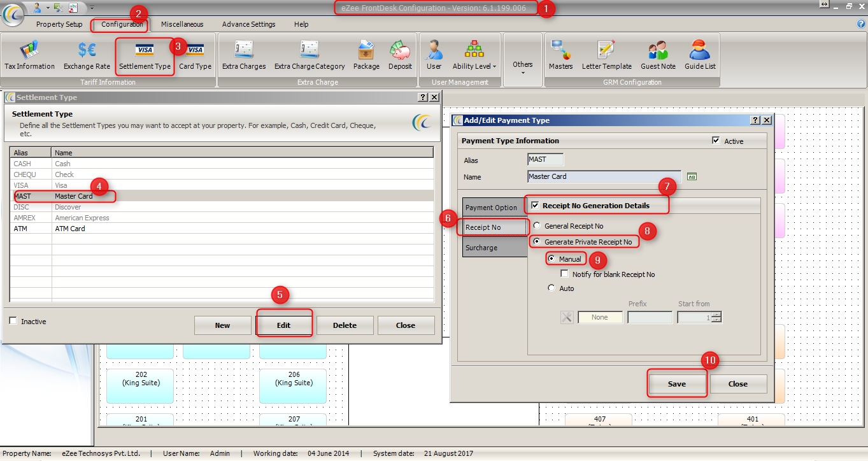Open the customize quick access toolbar arrow
The width and height of the screenshot is (868, 461).
click(x=92, y=8)
